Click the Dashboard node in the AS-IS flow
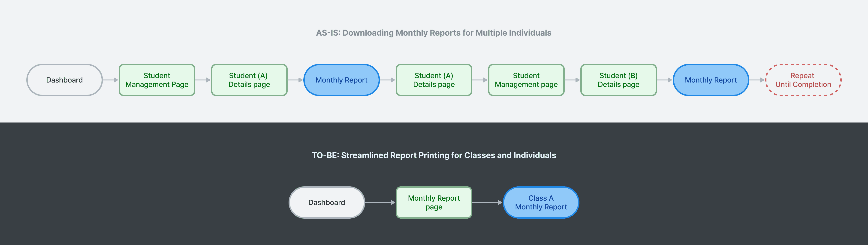 (64, 80)
